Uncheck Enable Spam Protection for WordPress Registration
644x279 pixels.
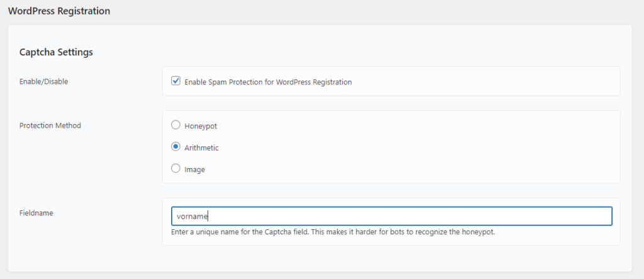(175, 81)
